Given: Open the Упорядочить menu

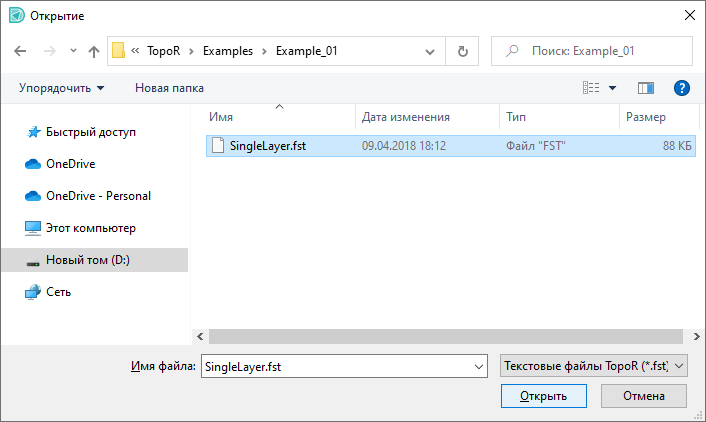Looking at the screenshot, I should click(x=61, y=88).
